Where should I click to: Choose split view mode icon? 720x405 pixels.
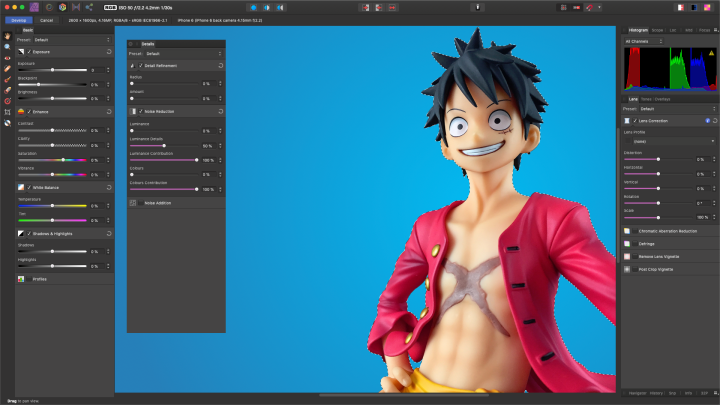pos(267,7)
